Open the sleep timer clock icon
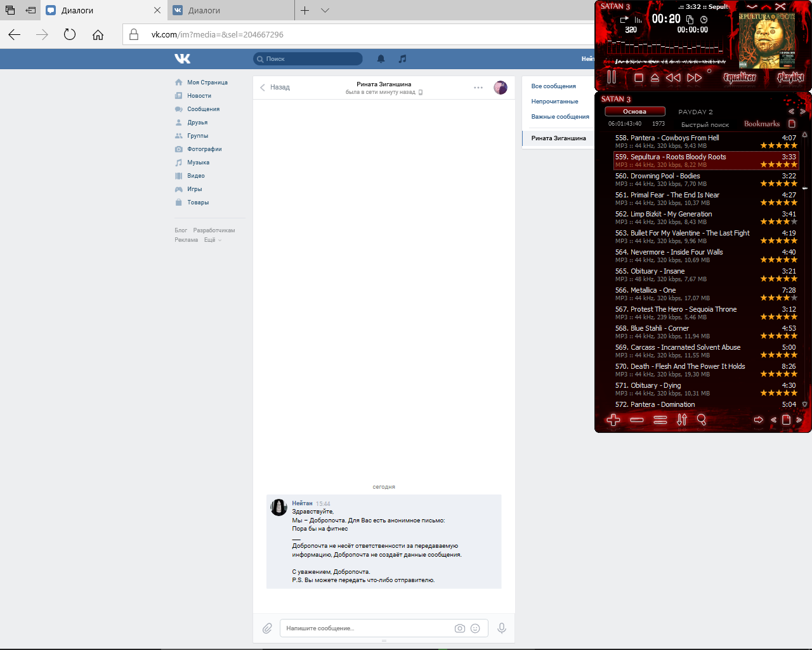Screen dimensions: 812x650 (x=704, y=20)
